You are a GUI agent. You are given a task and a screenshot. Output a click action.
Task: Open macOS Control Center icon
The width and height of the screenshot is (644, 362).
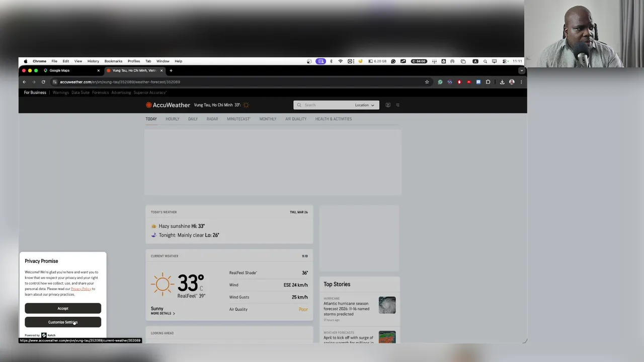pos(504,61)
